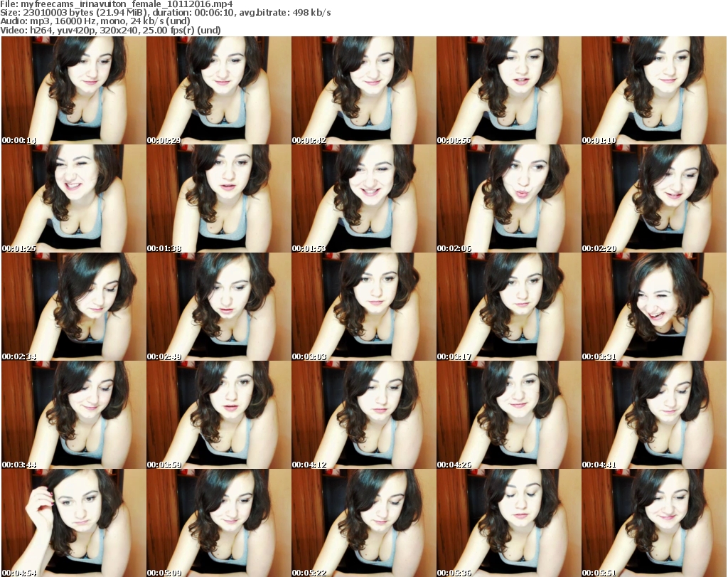Click the Video h264 info line
Viewport: 728px width, 577px height.
point(112,31)
